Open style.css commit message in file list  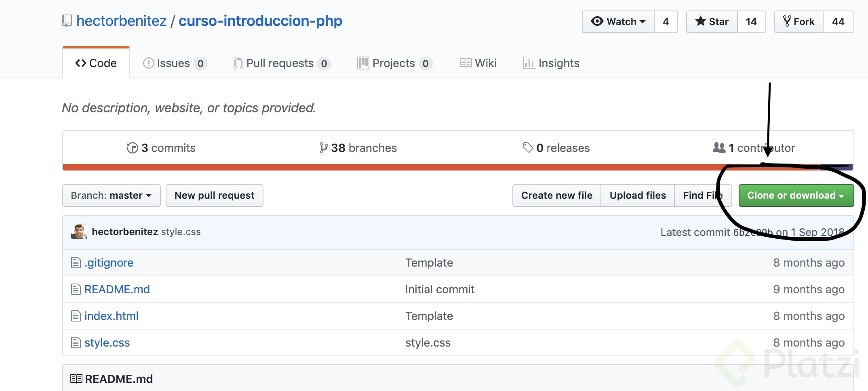pos(428,343)
